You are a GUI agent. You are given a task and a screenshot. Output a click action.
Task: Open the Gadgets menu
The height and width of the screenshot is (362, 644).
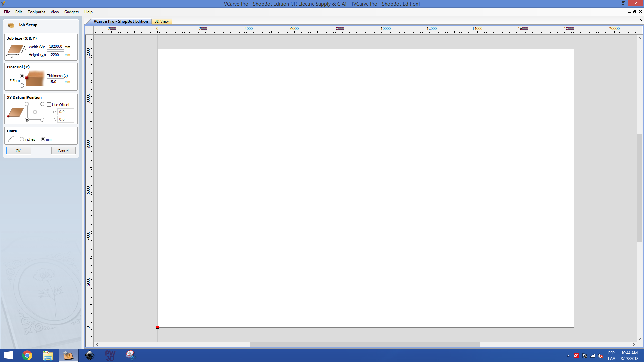71,12
